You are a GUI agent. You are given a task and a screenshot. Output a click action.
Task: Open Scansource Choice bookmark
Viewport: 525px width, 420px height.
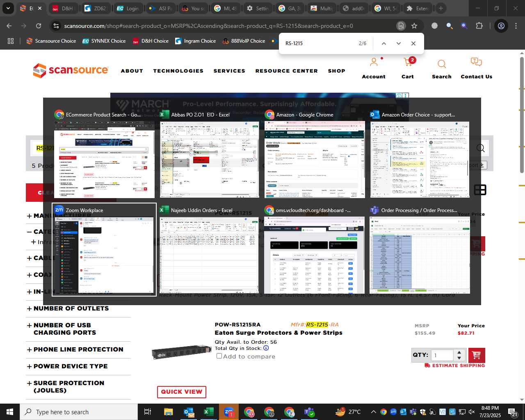(x=51, y=41)
